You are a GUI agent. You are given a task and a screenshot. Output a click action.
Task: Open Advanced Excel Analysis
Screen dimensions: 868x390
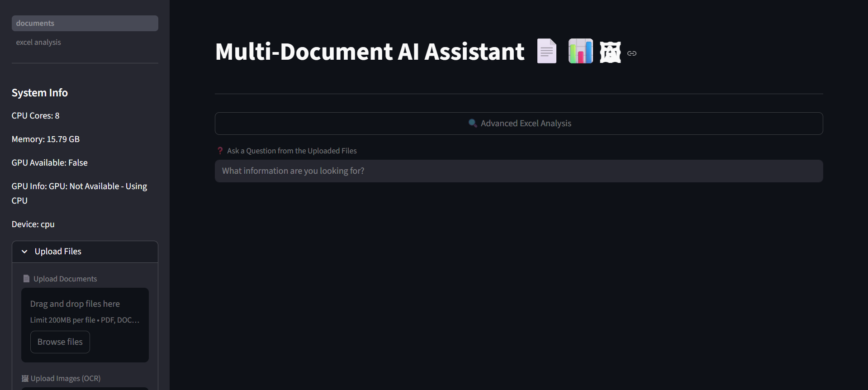(x=518, y=124)
